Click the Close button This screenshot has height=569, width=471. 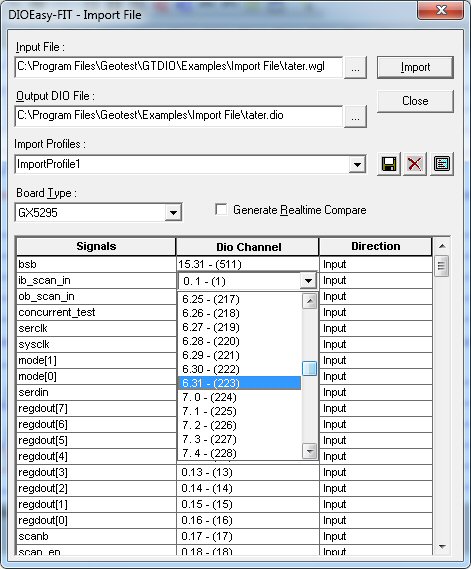415,101
